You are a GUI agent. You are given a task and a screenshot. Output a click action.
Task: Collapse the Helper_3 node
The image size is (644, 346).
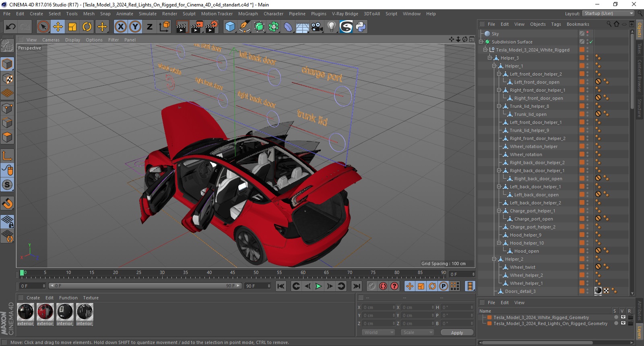[x=490, y=58]
